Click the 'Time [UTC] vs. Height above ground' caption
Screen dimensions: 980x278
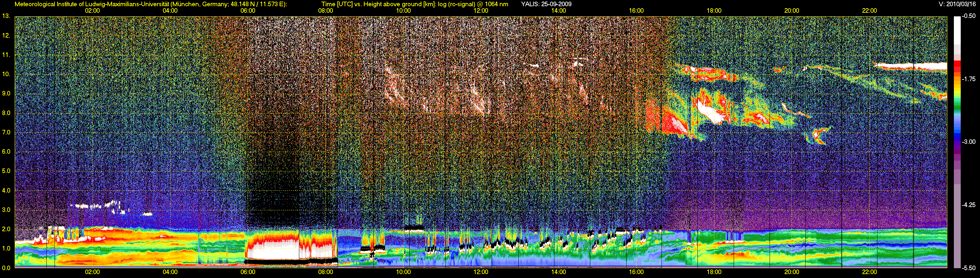click(415, 4)
